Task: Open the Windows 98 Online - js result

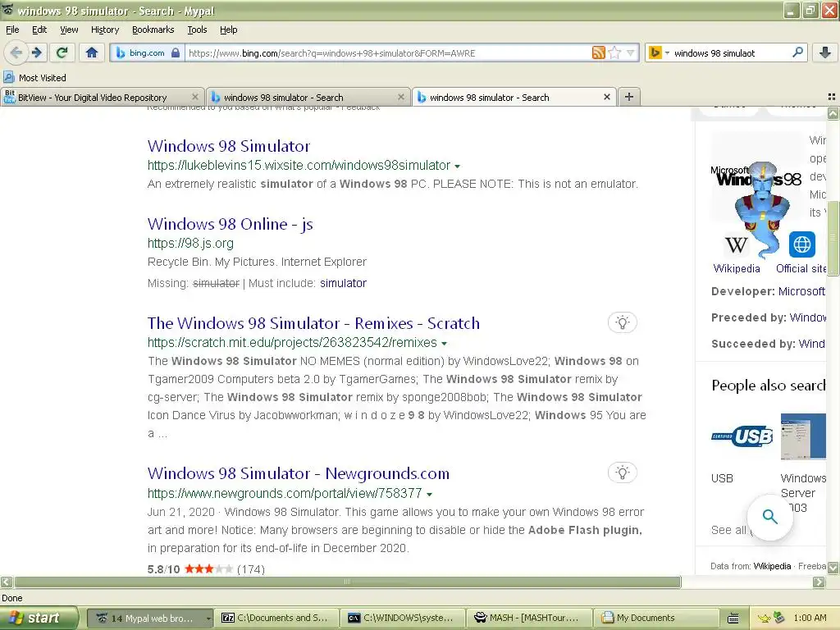Action: (x=231, y=224)
